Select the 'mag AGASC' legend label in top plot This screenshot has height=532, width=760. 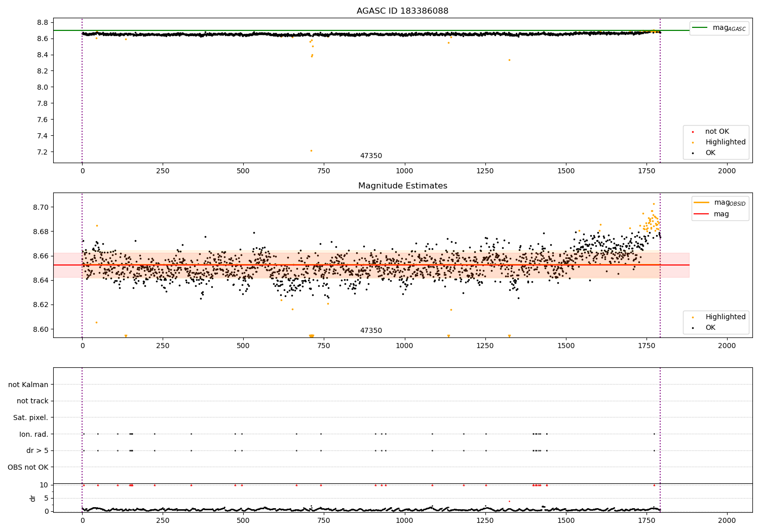pos(729,28)
